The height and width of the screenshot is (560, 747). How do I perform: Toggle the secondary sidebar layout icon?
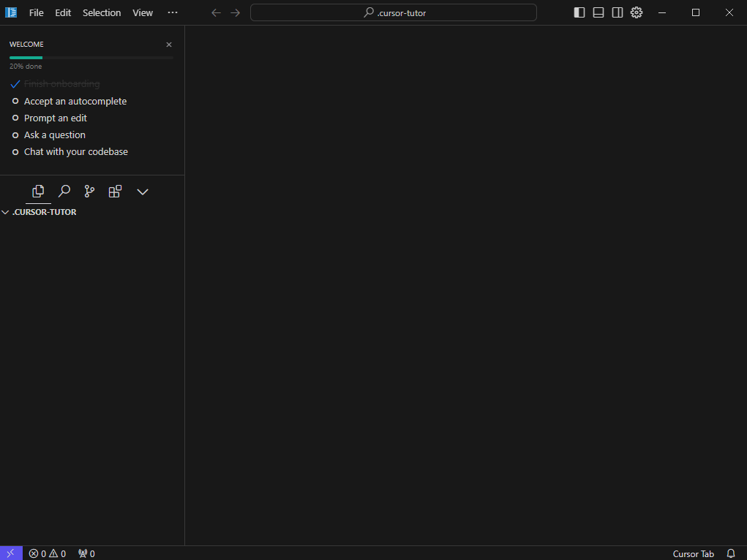[618, 13]
